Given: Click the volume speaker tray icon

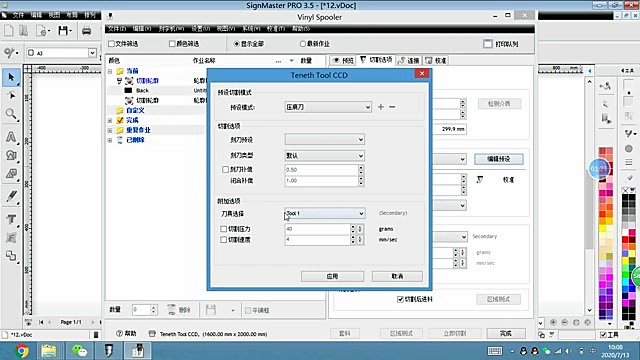Looking at the screenshot, I should [x=569, y=351].
